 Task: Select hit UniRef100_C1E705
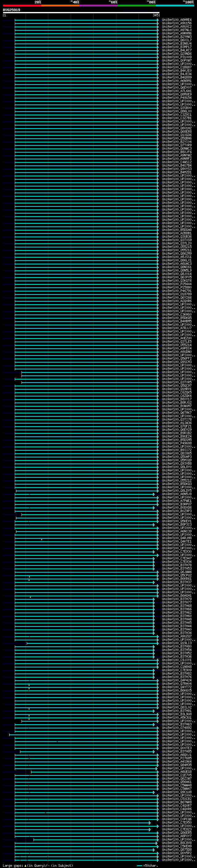pos(177,775)
